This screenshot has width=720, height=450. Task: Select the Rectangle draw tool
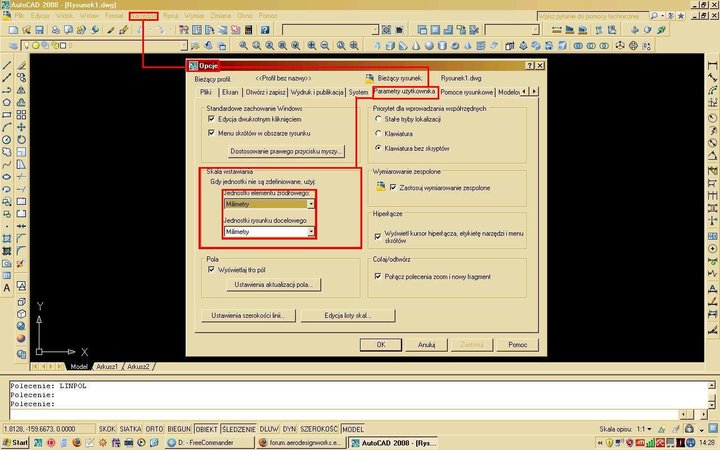click(7, 115)
